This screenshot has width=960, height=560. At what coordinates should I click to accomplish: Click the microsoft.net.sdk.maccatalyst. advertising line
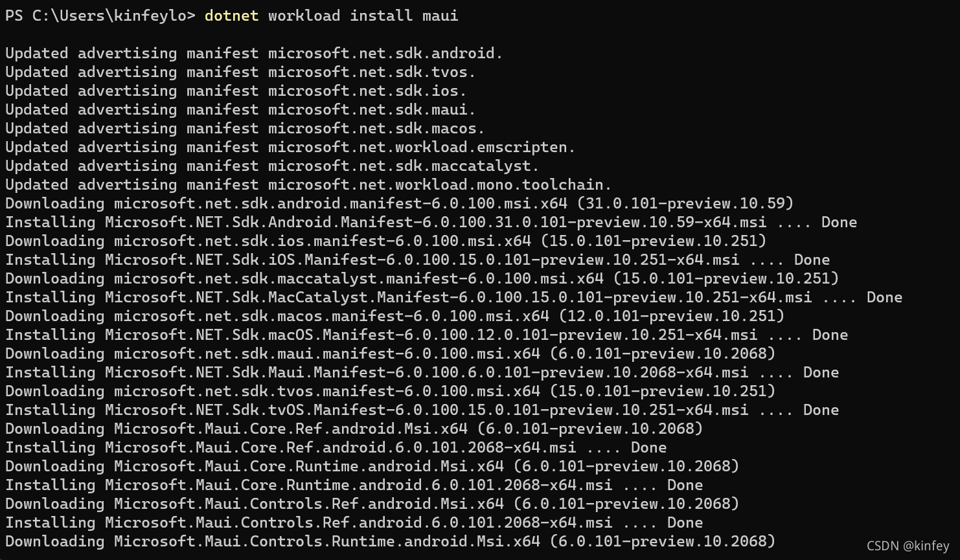272,166
